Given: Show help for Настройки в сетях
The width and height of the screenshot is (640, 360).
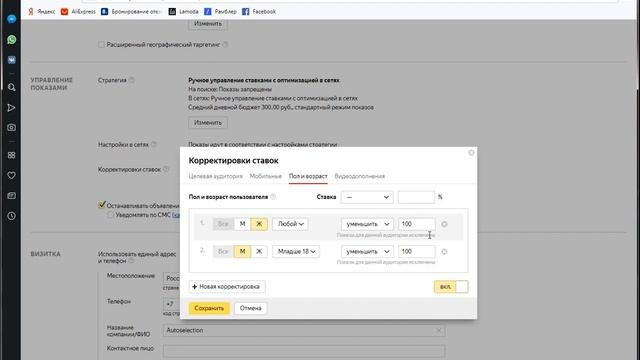Looking at the screenshot, I should (x=154, y=144).
